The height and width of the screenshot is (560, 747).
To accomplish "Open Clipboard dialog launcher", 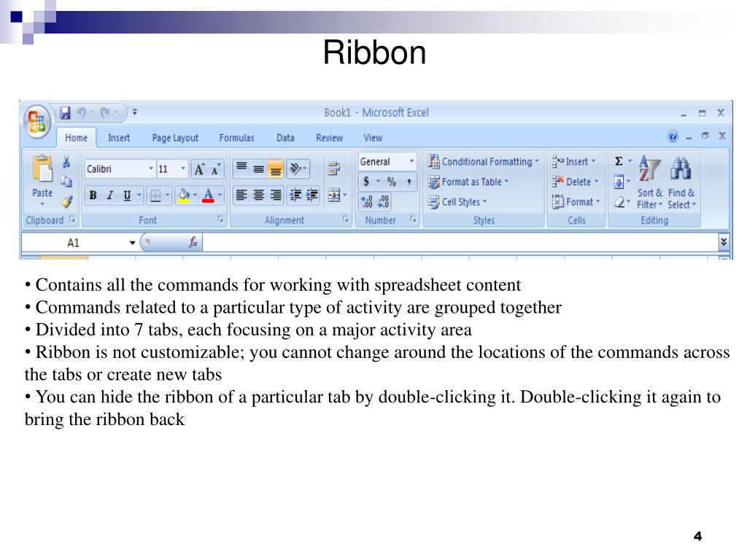I will [x=72, y=219].
